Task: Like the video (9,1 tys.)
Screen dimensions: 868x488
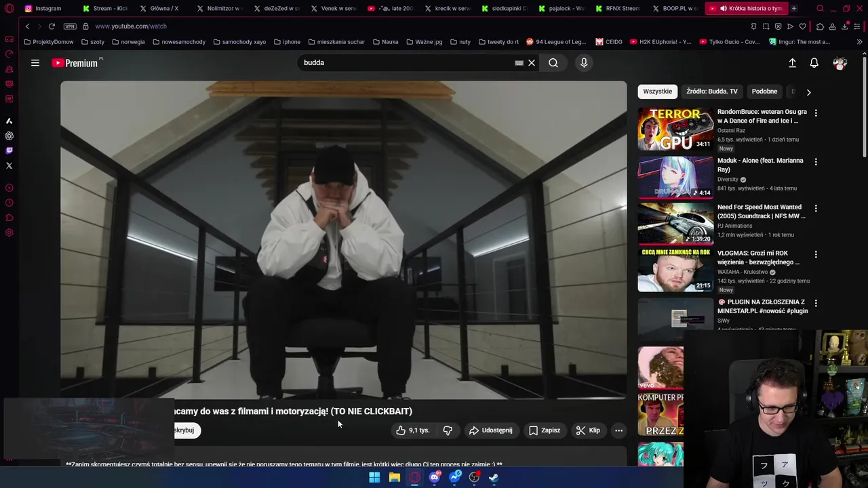Action: (x=413, y=430)
